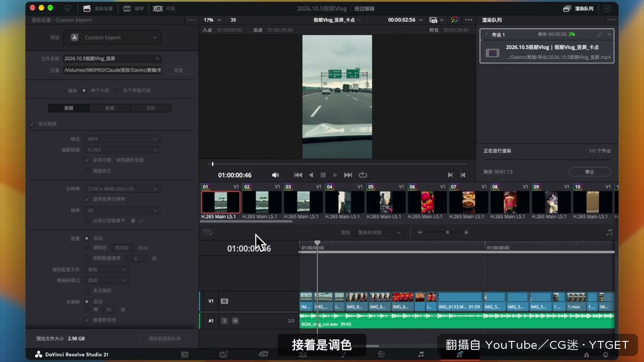Mute the A1 audio track
Viewport: 644px width, 362px height.
[x=235, y=321]
